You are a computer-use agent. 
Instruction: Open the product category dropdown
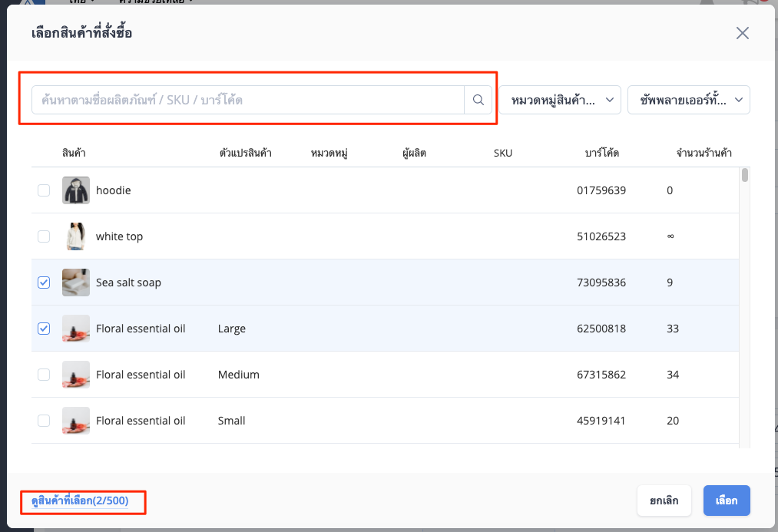point(560,100)
